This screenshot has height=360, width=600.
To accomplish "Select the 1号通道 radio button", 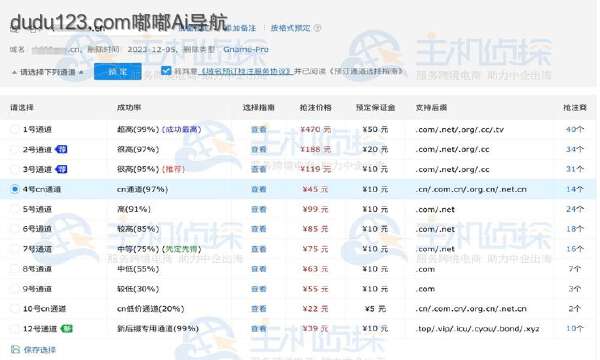I will (15, 129).
